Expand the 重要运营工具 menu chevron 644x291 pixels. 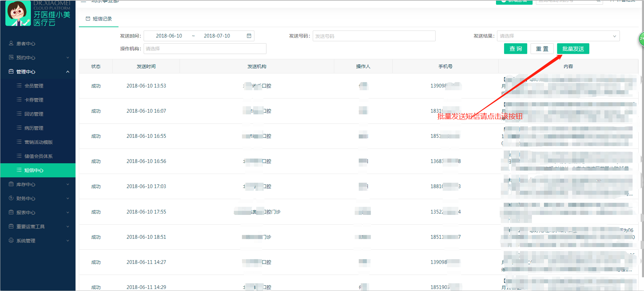tap(68, 227)
